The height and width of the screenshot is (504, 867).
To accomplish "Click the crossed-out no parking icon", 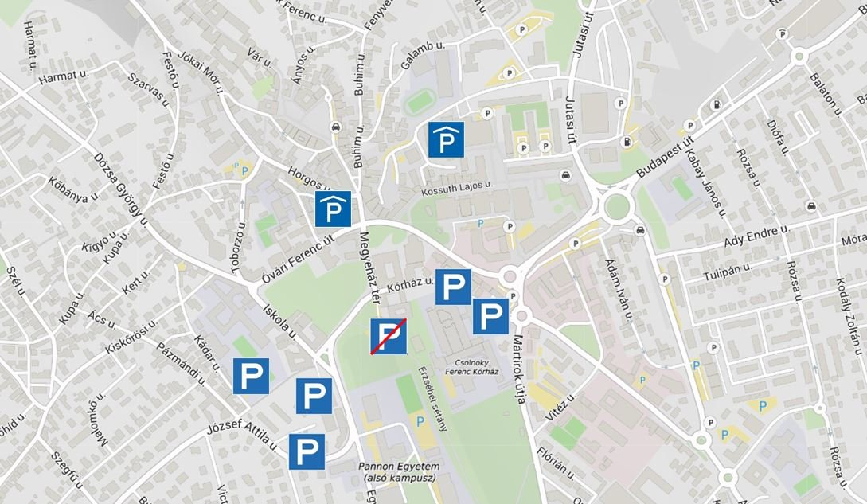I will click(x=389, y=336).
